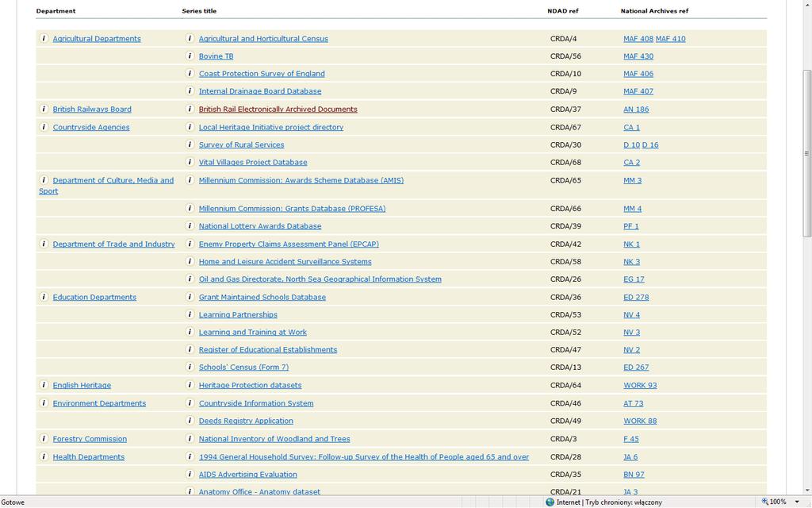The height and width of the screenshot is (508, 812).
Task: Click info icon beside Education Departments
Action: (44, 297)
